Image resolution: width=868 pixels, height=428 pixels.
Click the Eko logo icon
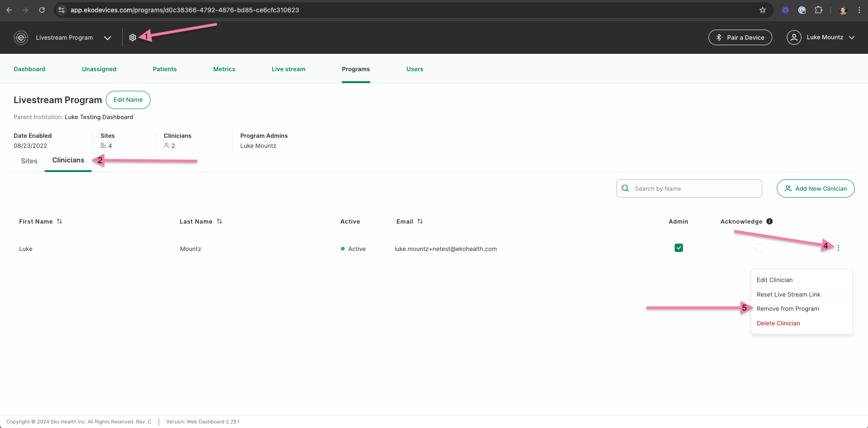[x=21, y=37]
